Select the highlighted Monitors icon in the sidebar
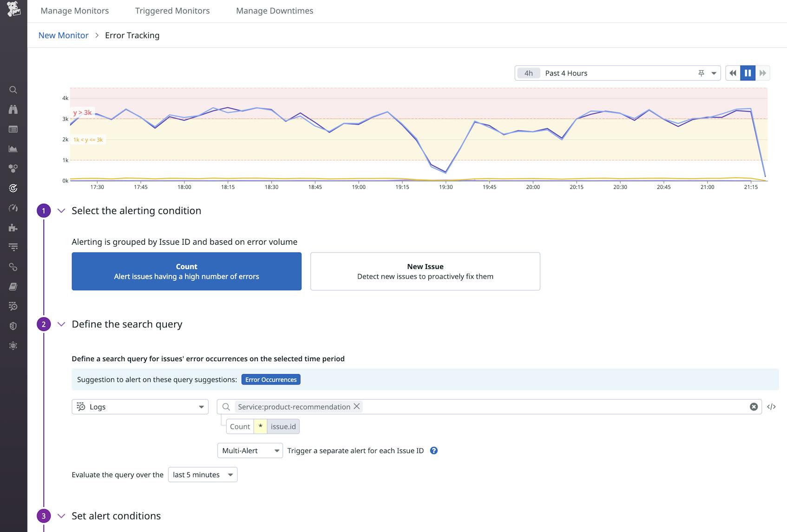The height and width of the screenshot is (532, 787). tap(13, 188)
